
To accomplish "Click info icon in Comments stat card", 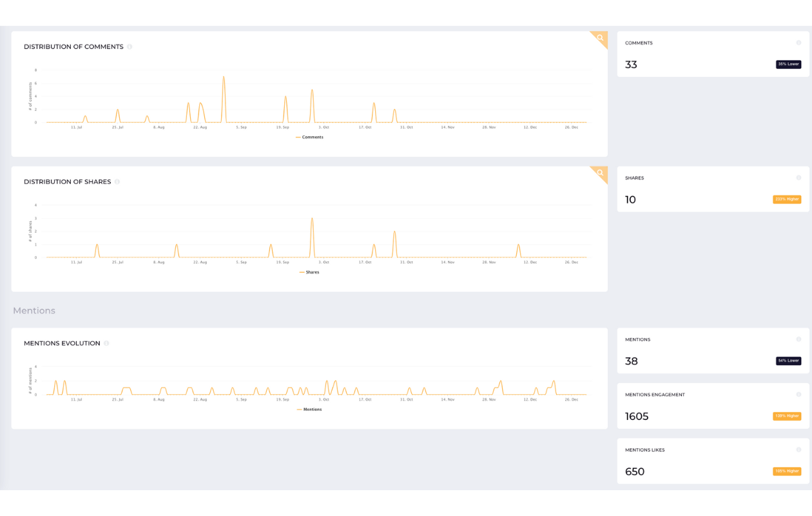I will click(798, 43).
